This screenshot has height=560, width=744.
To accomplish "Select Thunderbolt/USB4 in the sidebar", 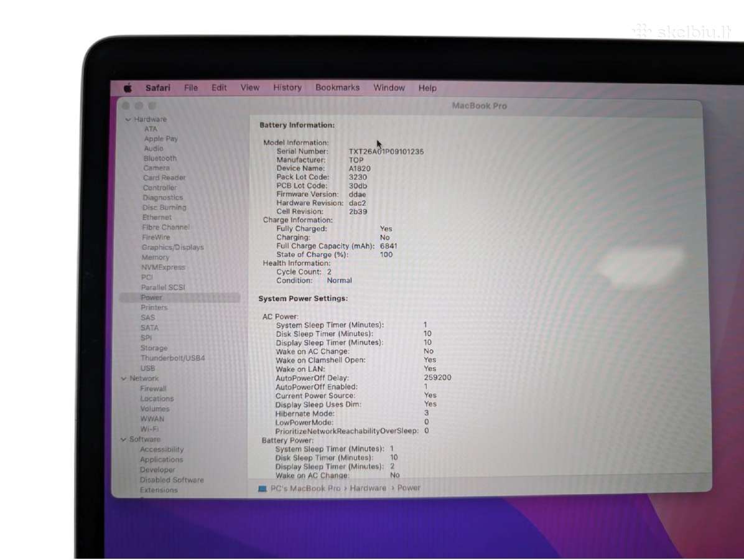I will pos(173,358).
